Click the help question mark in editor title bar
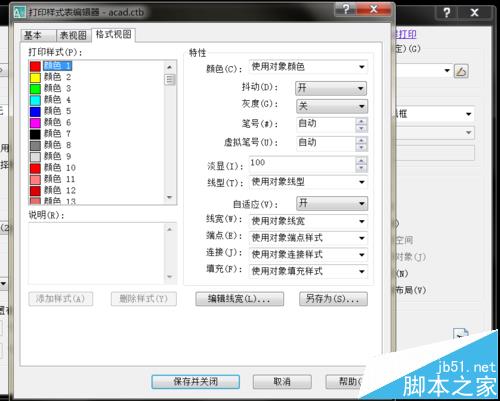The height and width of the screenshot is (401, 500). [x=346, y=9]
